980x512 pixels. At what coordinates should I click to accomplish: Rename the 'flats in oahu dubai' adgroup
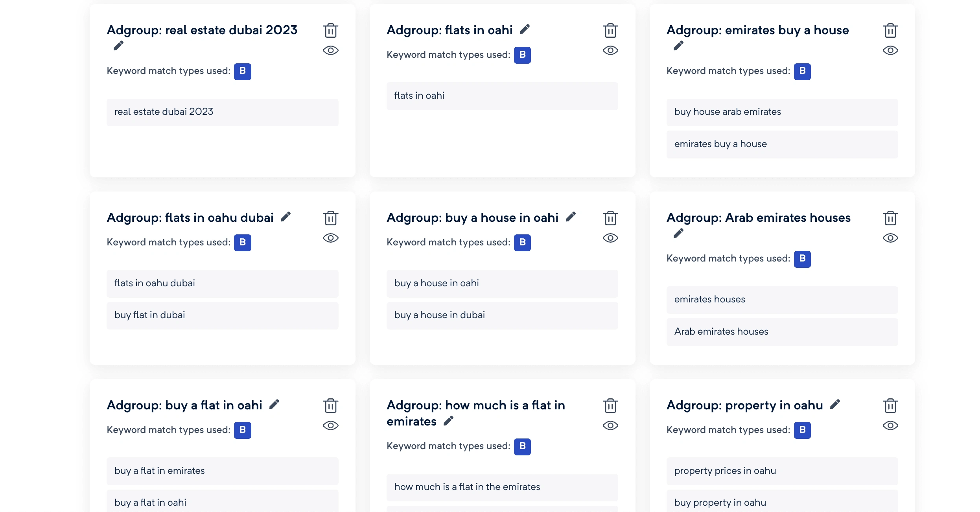point(286,217)
